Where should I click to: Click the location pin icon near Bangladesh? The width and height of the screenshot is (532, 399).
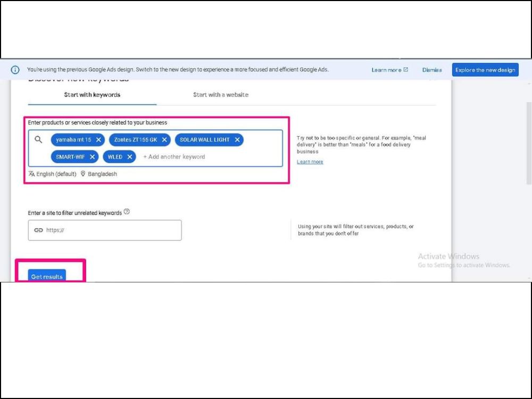coord(83,174)
